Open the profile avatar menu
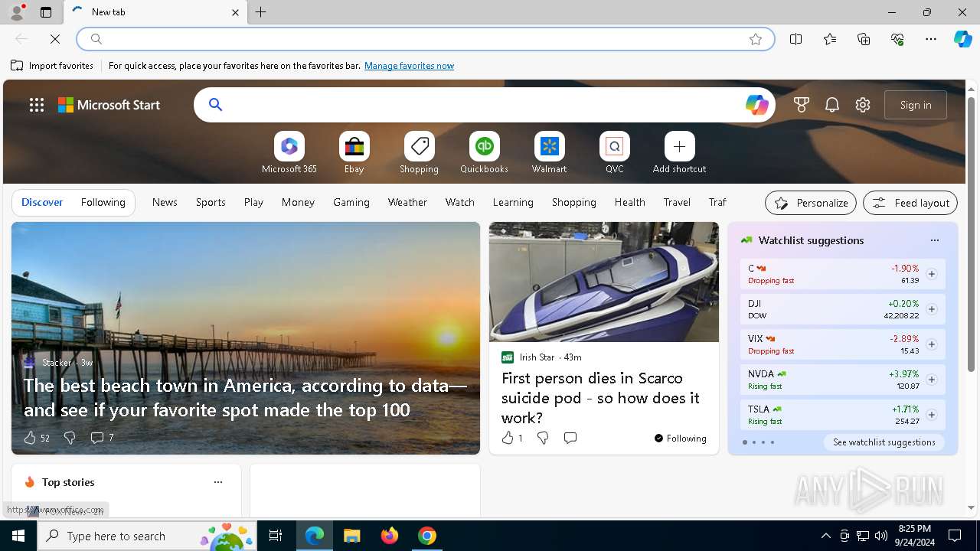This screenshot has width=980, height=551. (x=16, y=12)
